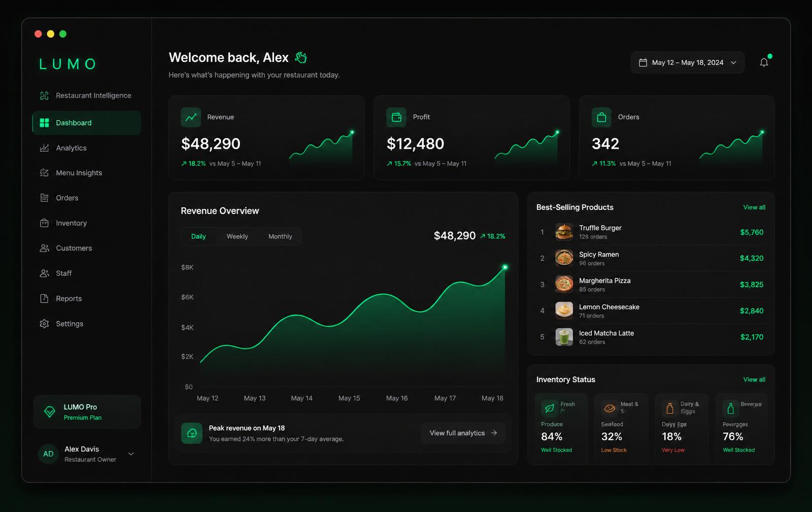Switch chart to Daily view

point(198,237)
